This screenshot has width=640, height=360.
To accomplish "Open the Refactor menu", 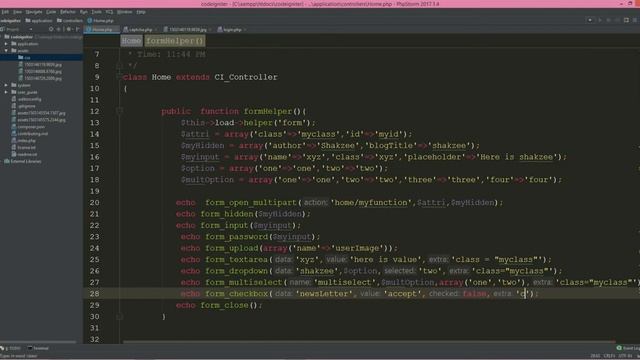I will [x=68, y=12].
